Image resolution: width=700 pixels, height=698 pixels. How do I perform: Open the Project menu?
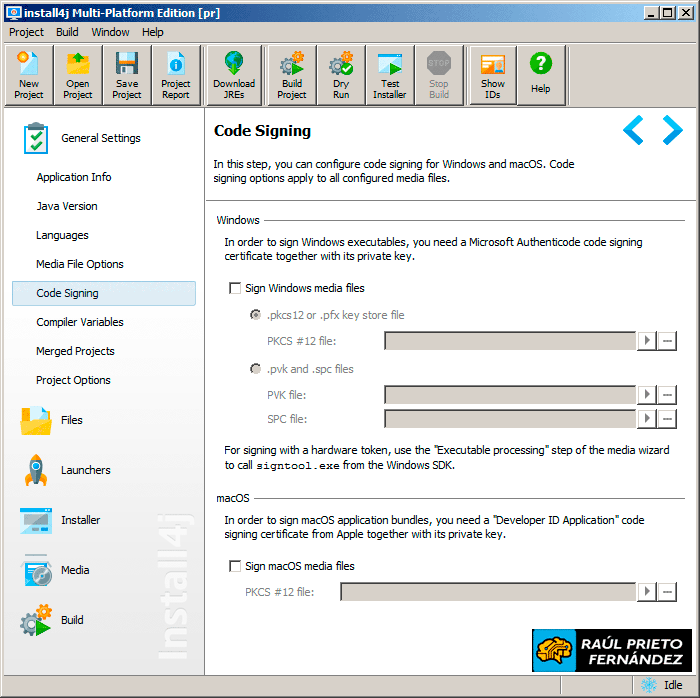(x=26, y=32)
